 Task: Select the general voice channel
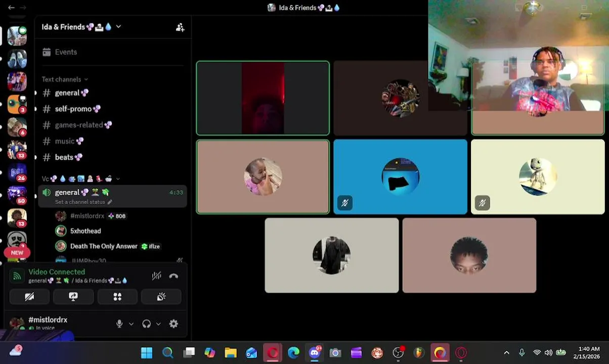coord(112,196)
